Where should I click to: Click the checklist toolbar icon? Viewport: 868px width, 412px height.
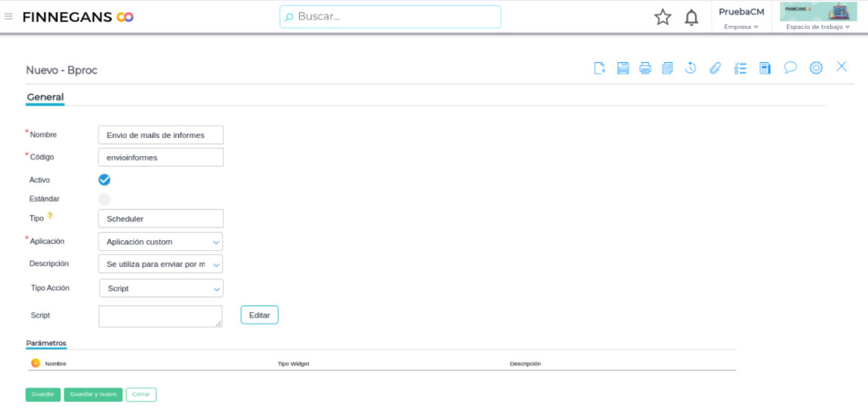pyautogui.click(x=740, y=68)
